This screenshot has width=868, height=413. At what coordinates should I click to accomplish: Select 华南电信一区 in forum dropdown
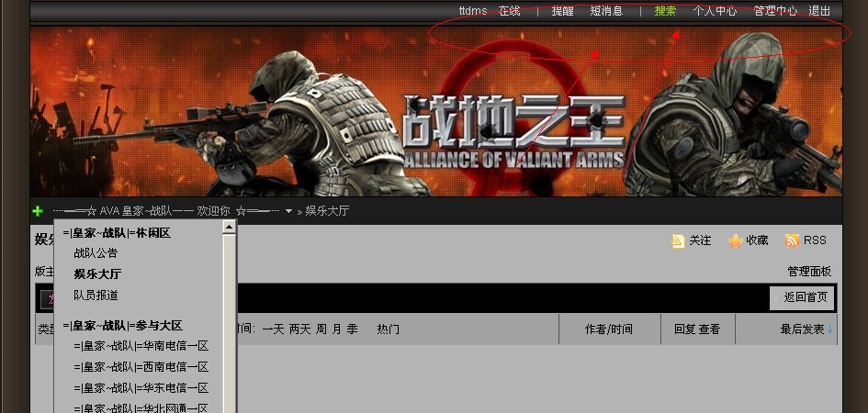click(141, 346)
